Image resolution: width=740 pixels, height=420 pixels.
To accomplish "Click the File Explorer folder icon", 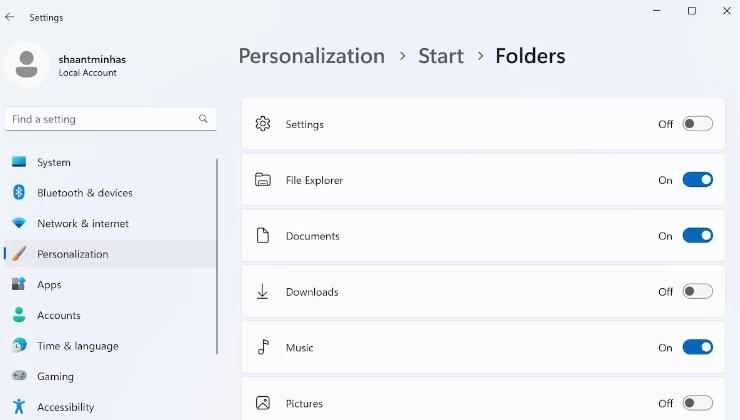I will [263, 180].
